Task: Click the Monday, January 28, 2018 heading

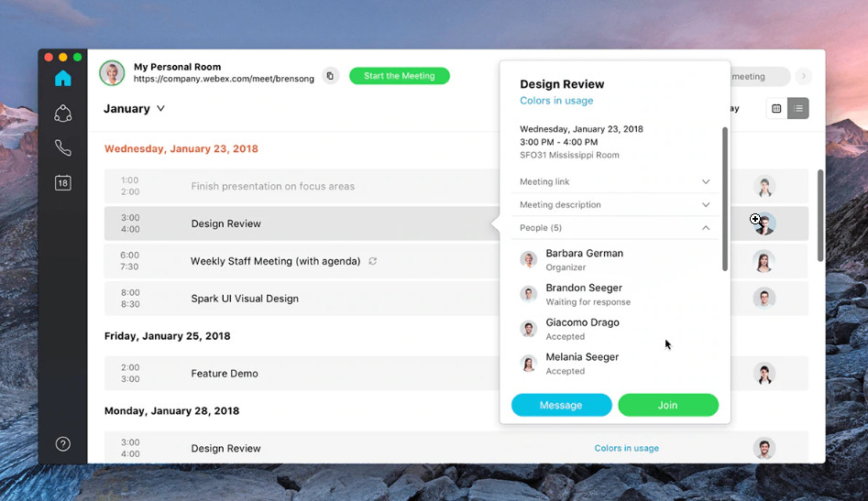Action: tap(171, 411)
